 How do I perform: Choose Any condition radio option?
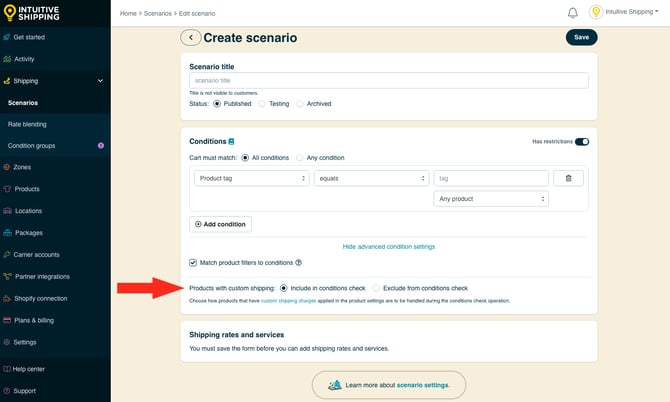[x=300, y=158]
